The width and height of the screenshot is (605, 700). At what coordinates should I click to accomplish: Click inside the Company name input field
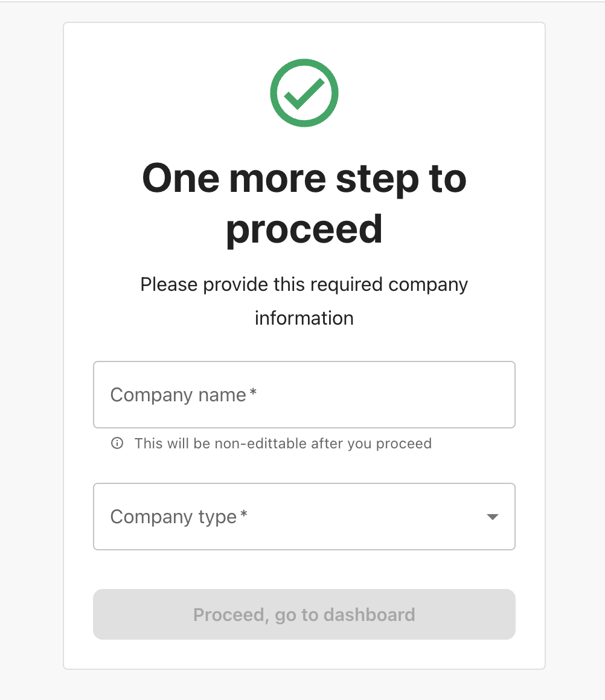[304, 395]
